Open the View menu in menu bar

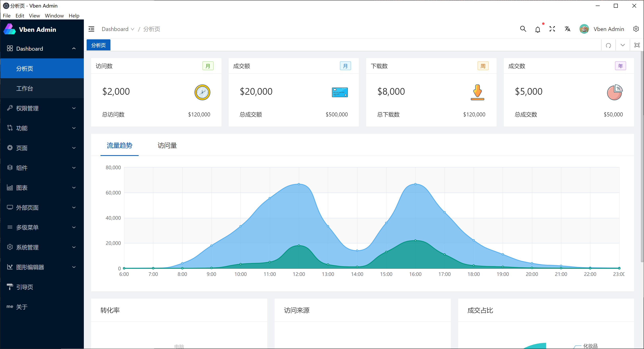click(34, 15)
